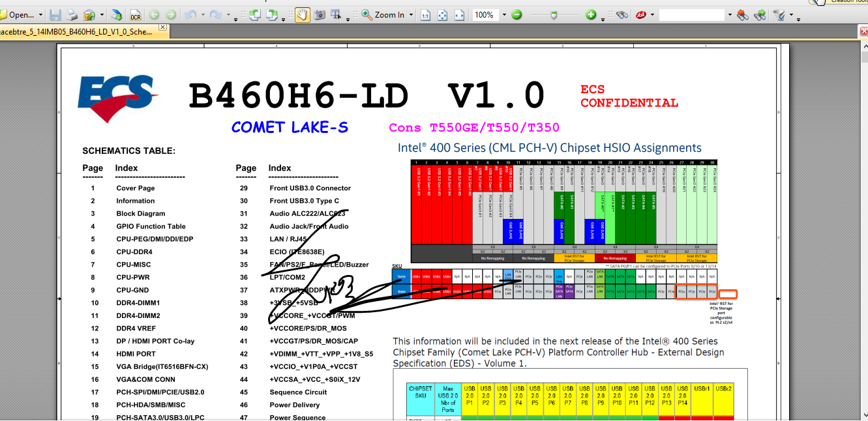Expand the email button dropdown arrow
The height and width of the screenshot is (421, 868).
pyautogui.click(x=102, y=15)
